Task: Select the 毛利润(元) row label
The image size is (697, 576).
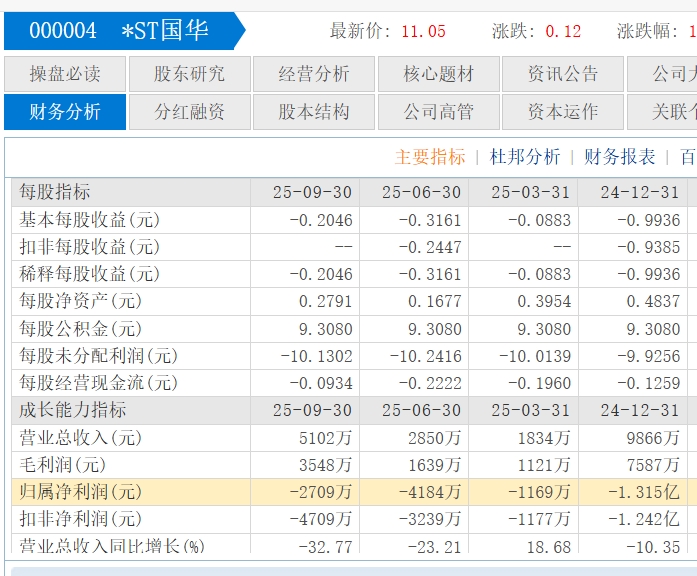Action: coord(63,465)
